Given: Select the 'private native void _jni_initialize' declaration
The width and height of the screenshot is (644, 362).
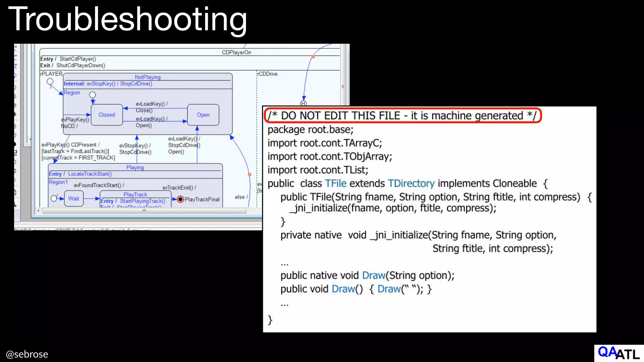Looking at the screenshot, I should click(419, 235).
